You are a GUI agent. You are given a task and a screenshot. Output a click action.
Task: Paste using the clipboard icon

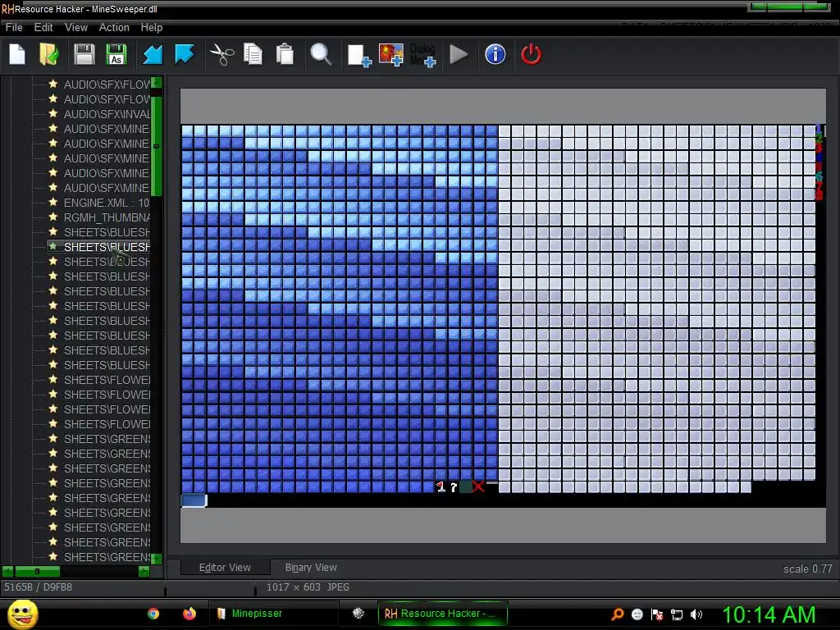[x=285, y=54]
